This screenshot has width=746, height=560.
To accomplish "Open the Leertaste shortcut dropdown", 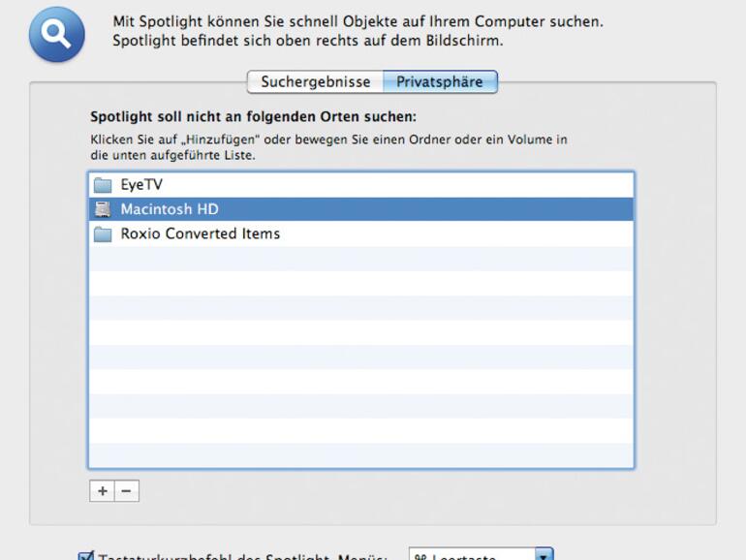I will click(481, 554).
